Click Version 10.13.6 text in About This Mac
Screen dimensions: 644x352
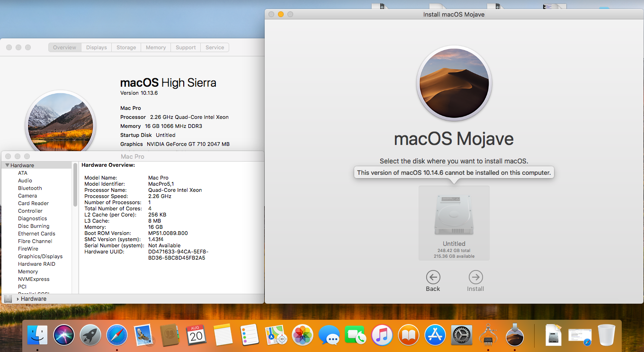click(x=139, y=93)
